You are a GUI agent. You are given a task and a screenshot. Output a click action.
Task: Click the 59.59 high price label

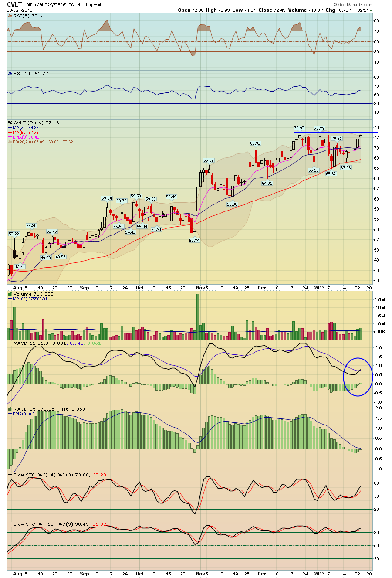click(x=136, y=196)
